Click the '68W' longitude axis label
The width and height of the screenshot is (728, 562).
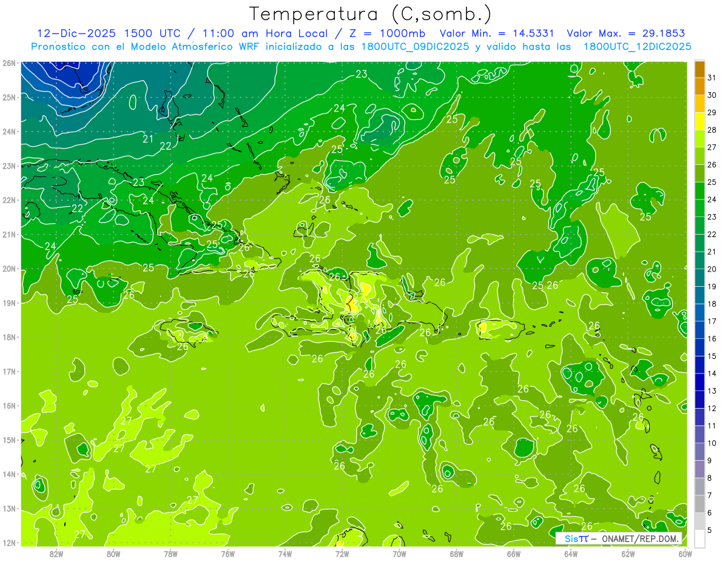tap(457, 553)
